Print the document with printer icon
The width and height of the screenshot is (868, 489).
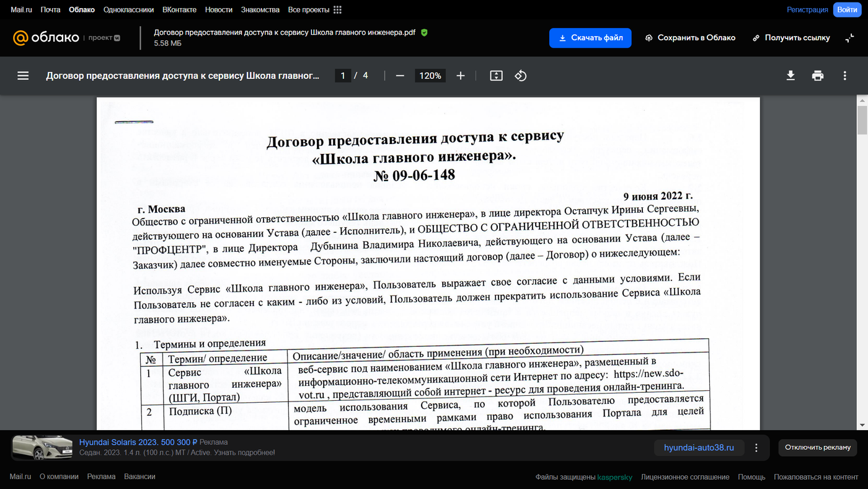(818, 76)
